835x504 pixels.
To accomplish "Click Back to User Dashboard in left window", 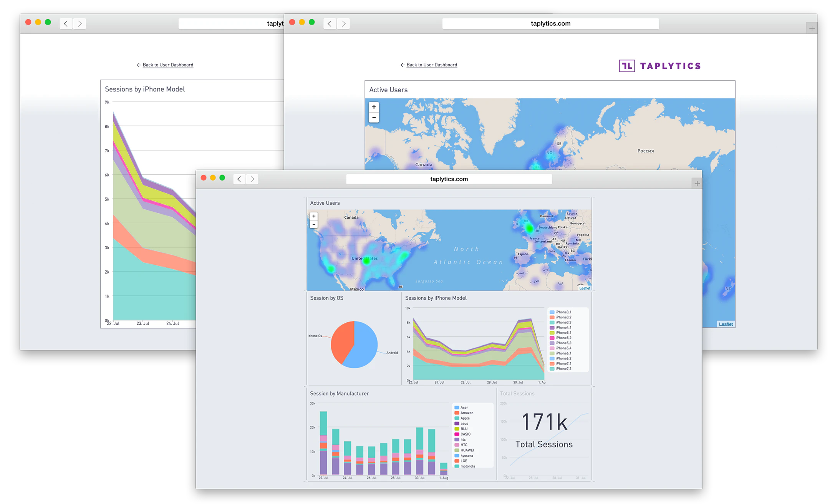I will point(168,65).
